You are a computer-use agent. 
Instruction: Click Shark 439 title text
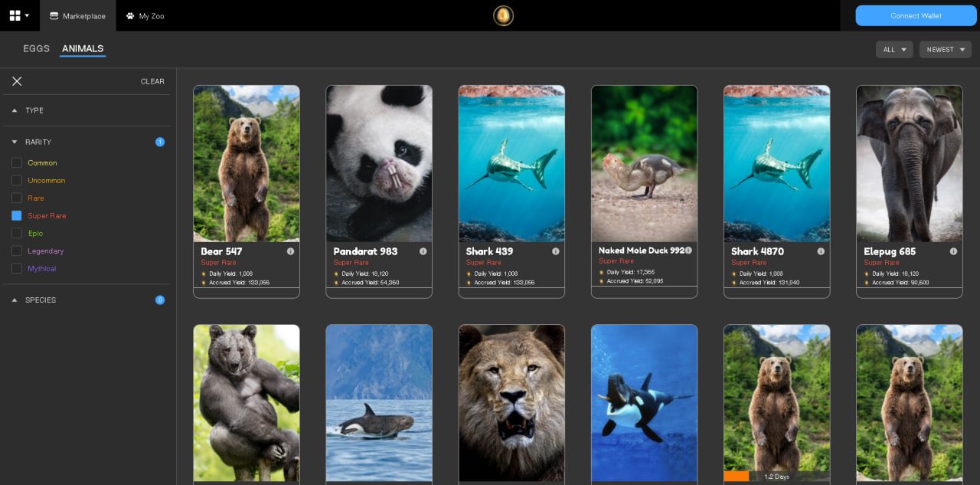coord(489,251)
